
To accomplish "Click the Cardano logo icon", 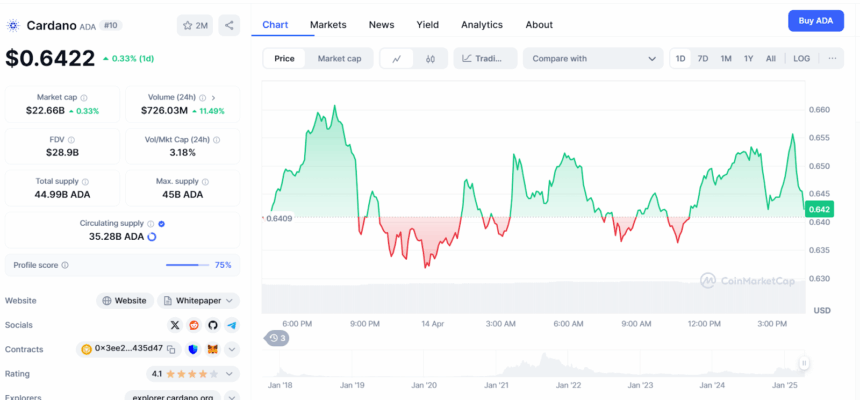I will pyautogui.click(x=13, y=25).
